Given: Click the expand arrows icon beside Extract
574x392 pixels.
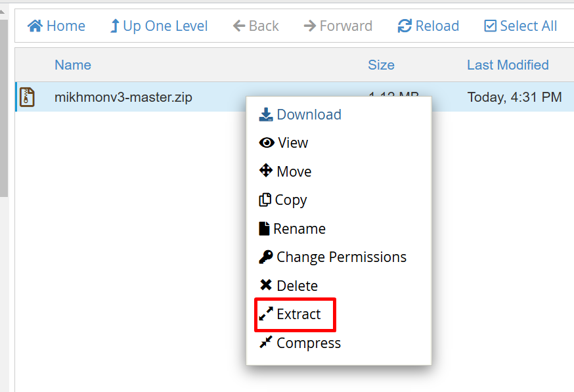Looking at the screenshot, I should 266,314.
